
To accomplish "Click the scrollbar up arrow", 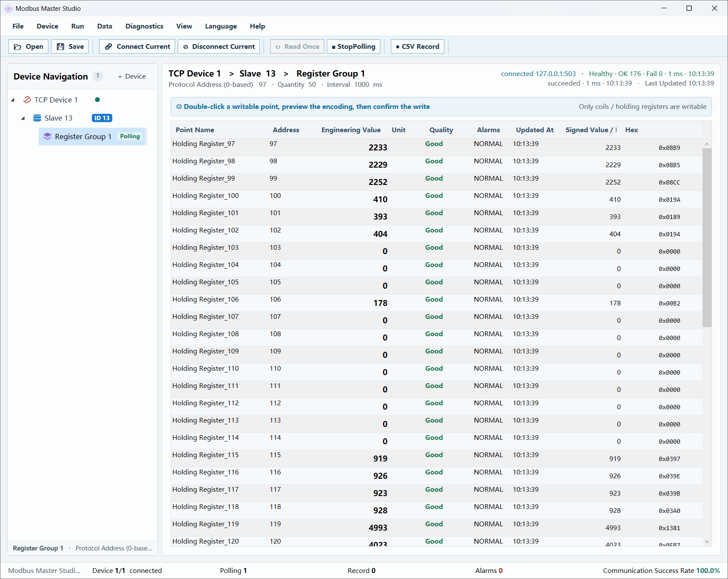I will (707, 144).
